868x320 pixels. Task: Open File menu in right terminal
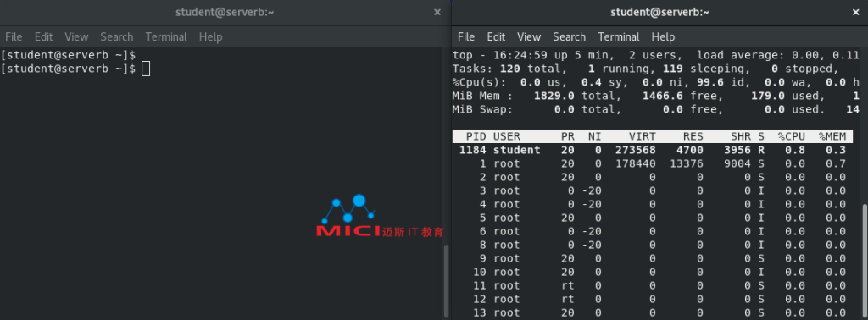(466, 37)
